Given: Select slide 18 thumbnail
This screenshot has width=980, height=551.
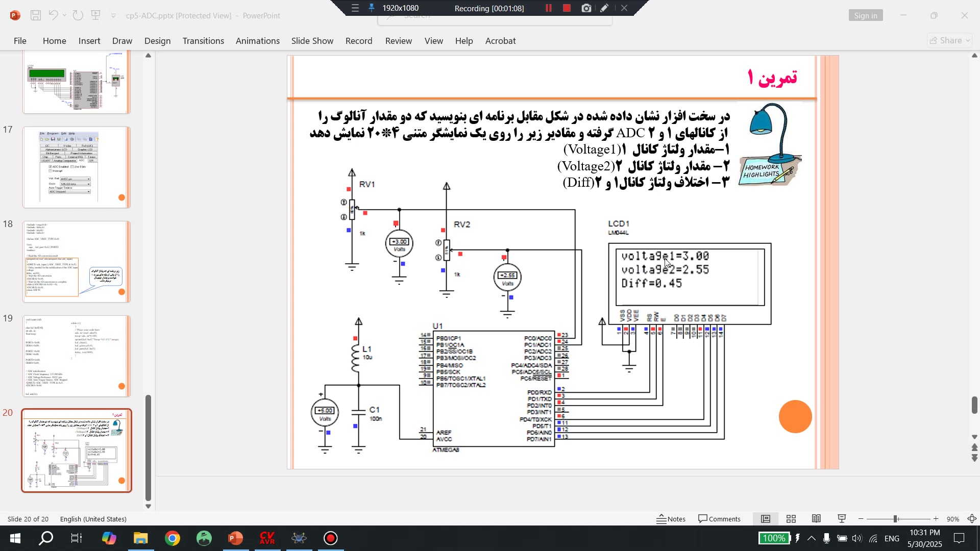Looking at the screenshot, I should pyautogui.click(x=77, y=261).
